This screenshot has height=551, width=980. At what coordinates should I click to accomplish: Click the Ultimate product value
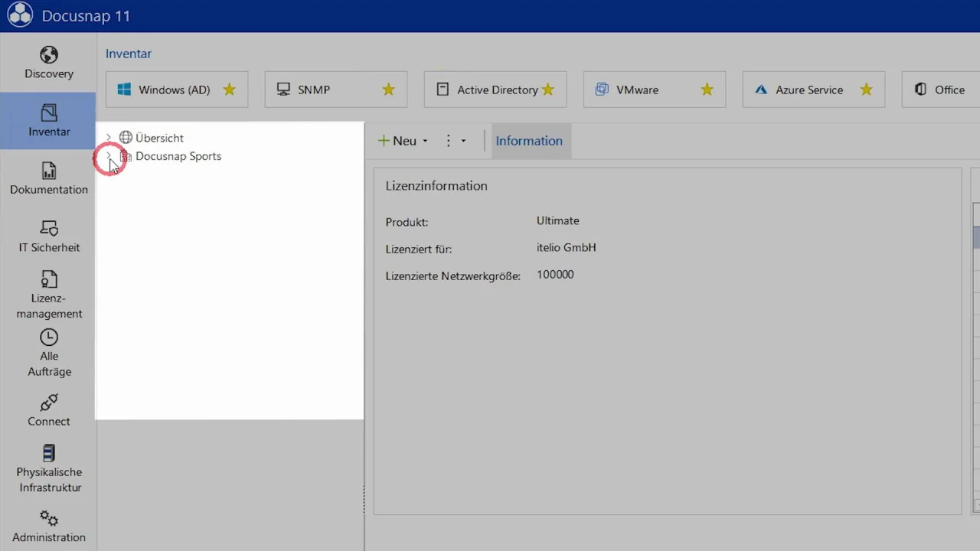coord(558,220)
